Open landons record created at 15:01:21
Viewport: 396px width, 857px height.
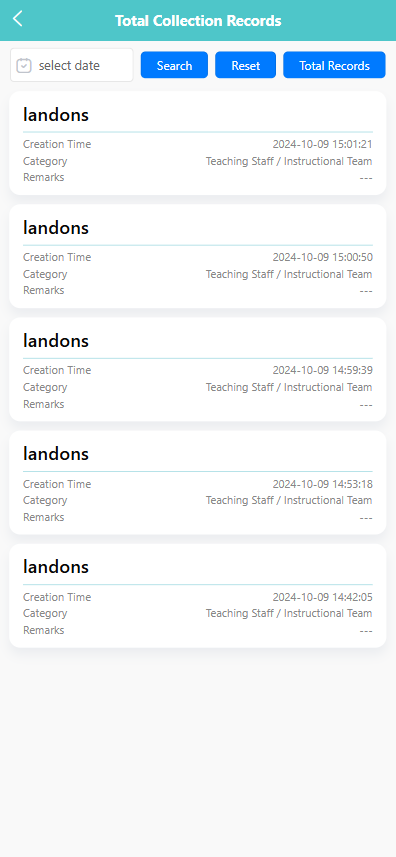(x=198, y=143)
